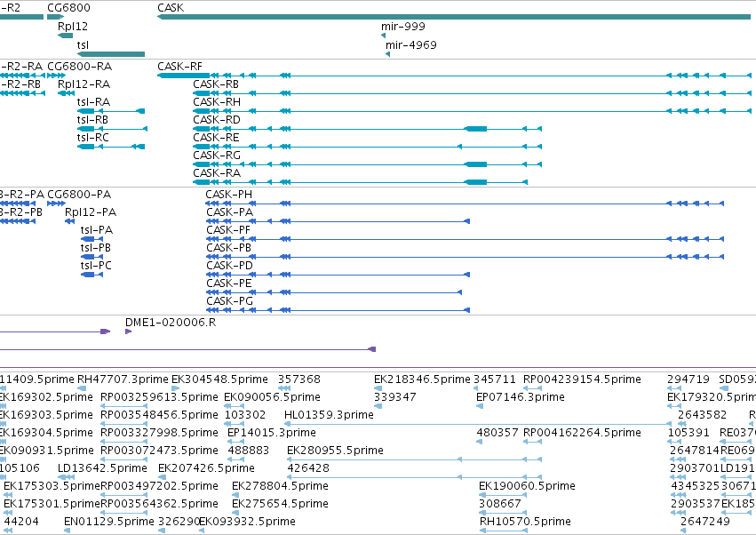756x535 pixels.
Task: Select transcript CG6800-RA
Action: pos(56,76)
